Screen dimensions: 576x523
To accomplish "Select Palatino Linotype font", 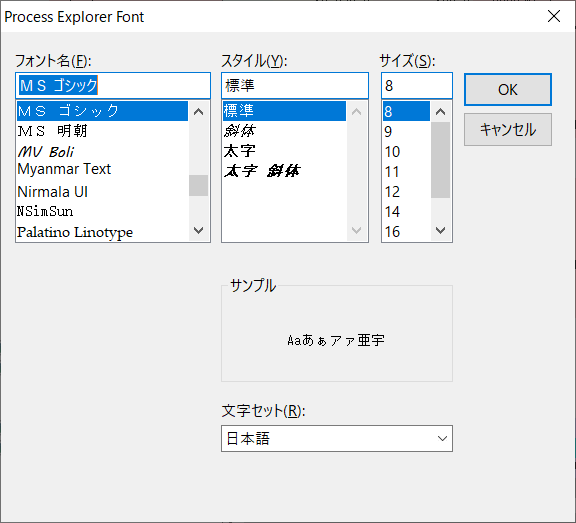I will click(x=102, y=232).
